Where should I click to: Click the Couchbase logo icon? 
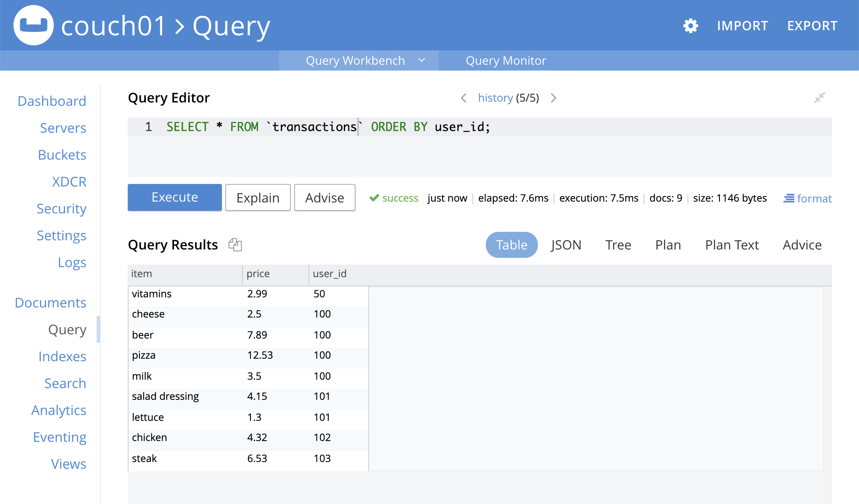click(34, 25)
